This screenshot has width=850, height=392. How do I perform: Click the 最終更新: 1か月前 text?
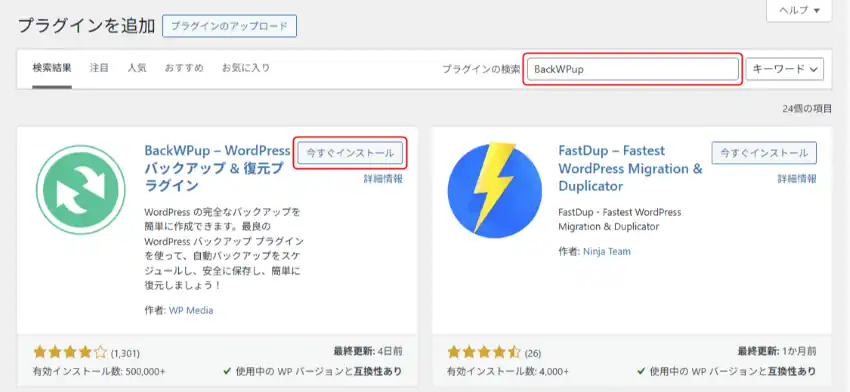(777, 351)
